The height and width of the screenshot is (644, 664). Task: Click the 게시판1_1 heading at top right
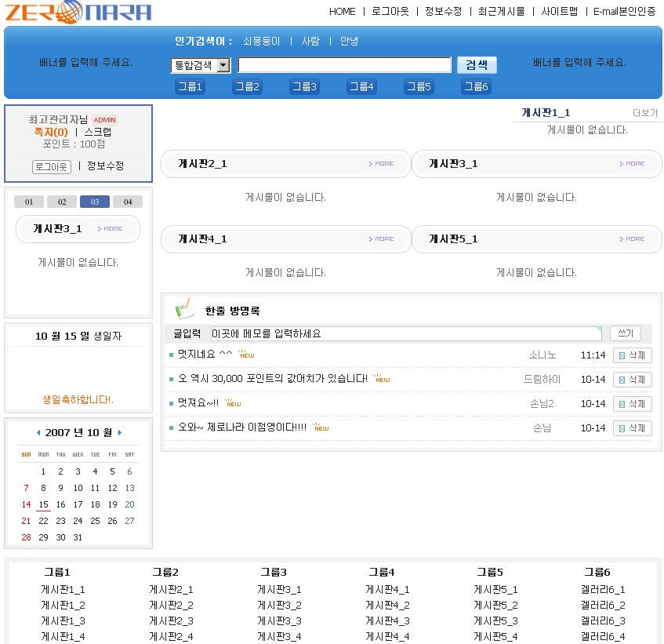(546, 113)
